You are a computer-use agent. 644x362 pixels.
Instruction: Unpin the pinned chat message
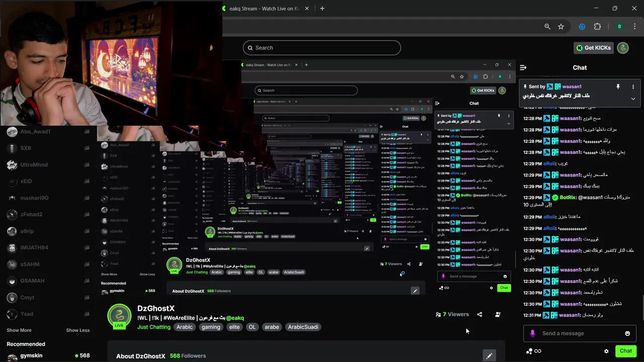coord(618,86)
